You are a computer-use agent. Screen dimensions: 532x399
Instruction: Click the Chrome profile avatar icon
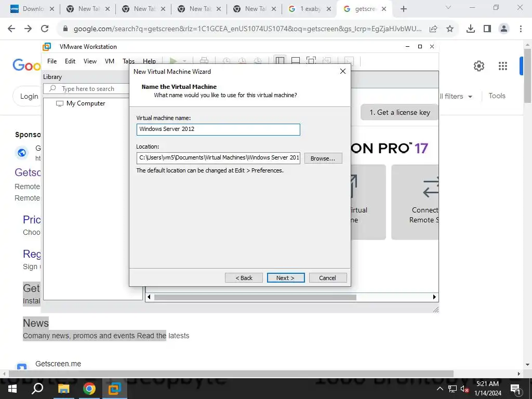[x=504, y=29]
